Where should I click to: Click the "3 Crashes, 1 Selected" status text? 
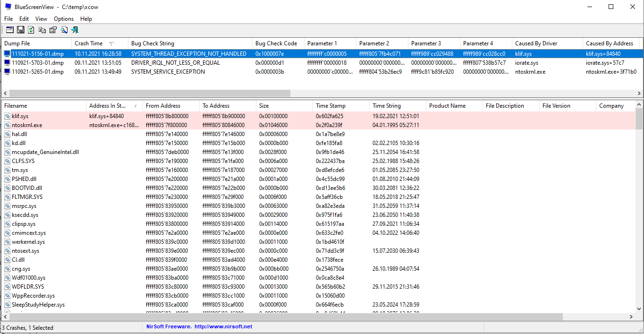pyautogui.click(x=28, y=327)
